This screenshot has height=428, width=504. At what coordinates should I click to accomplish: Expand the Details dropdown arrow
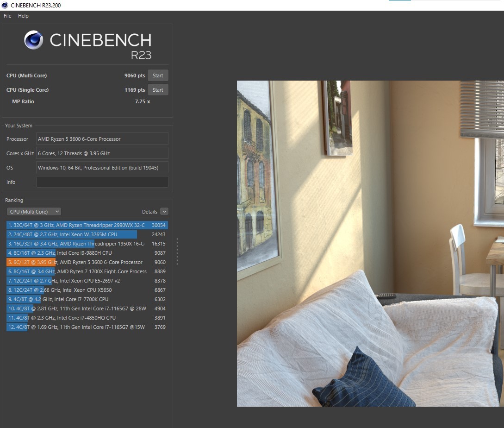[164, 211]
